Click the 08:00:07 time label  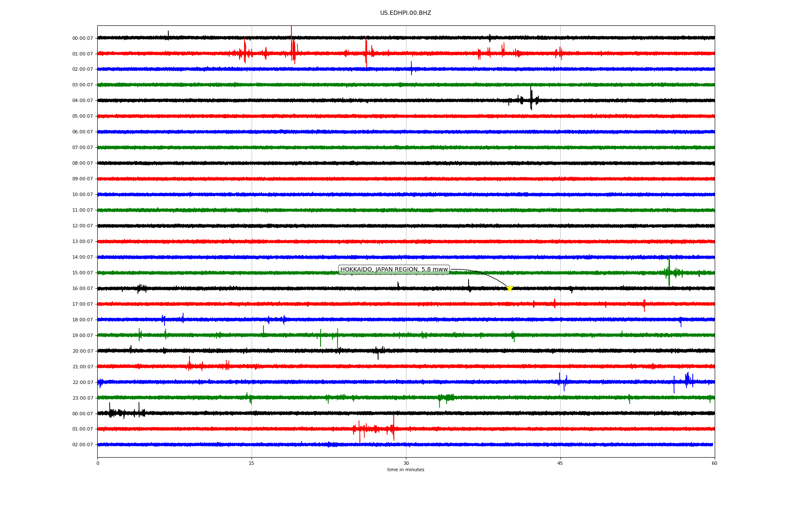pyautogui.click(x=82, y=163)
